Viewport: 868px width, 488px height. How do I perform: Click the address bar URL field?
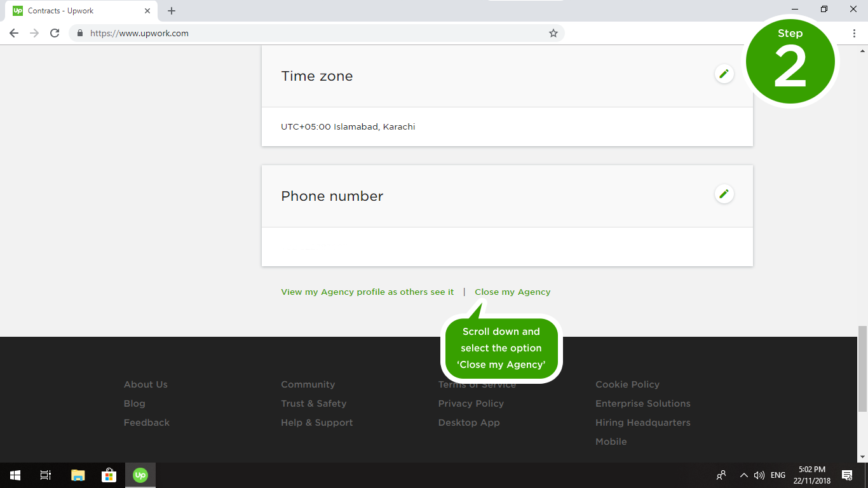tap(318, 33)
